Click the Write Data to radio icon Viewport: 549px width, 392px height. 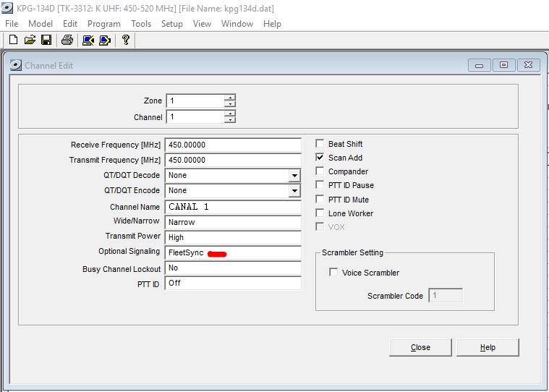[105, 41]
